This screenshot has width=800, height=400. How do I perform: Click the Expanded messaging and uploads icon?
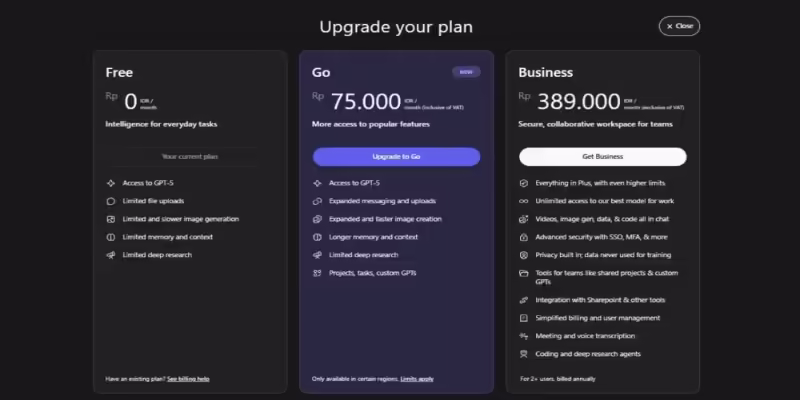[317, 201]
